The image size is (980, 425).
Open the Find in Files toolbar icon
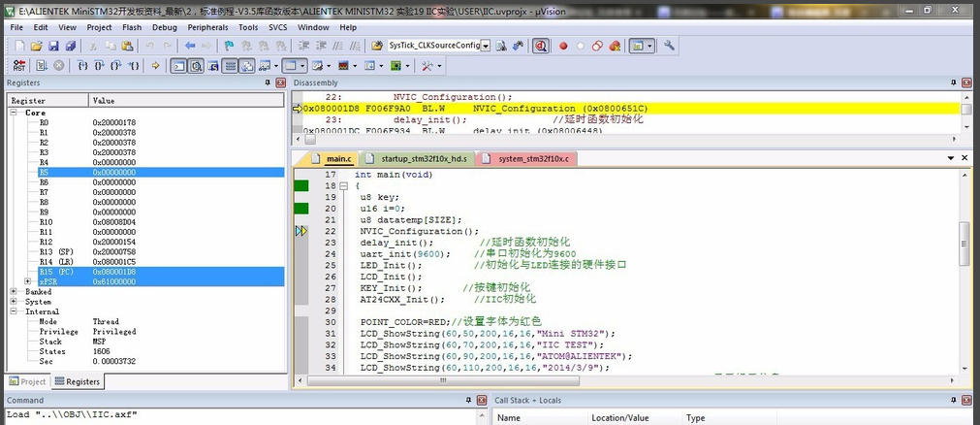(x=376, y=46)
